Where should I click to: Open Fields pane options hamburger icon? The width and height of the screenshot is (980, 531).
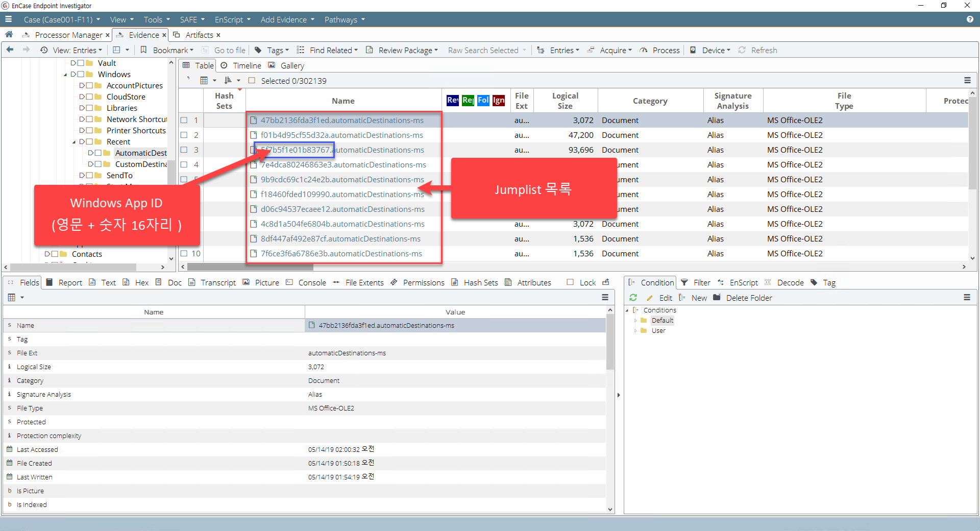(605, 297)
